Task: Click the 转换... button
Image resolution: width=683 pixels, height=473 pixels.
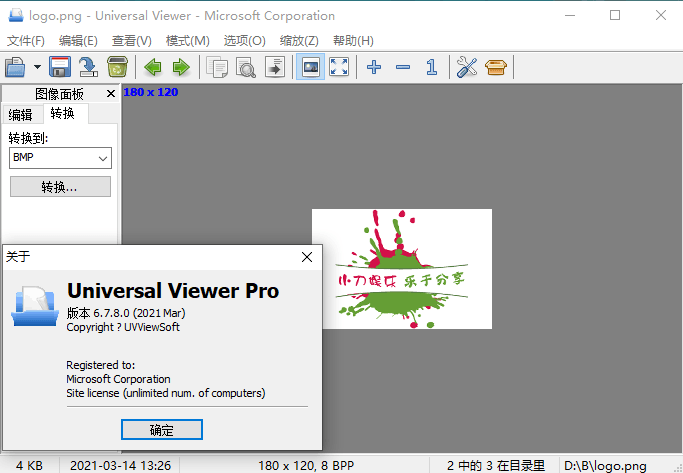Action: [x=60, y=187]
